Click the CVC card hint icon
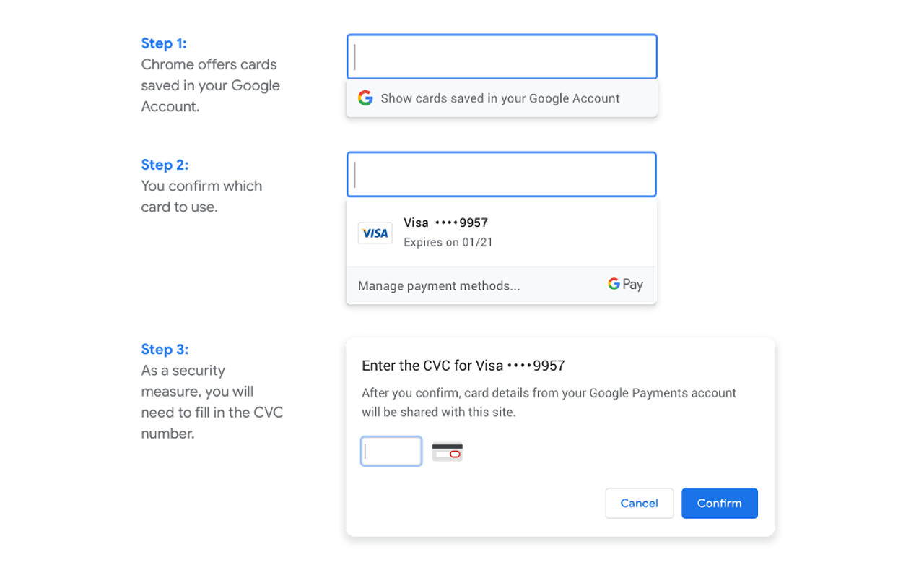This screenshot has width=924, height=578. [x=448, y=452]
